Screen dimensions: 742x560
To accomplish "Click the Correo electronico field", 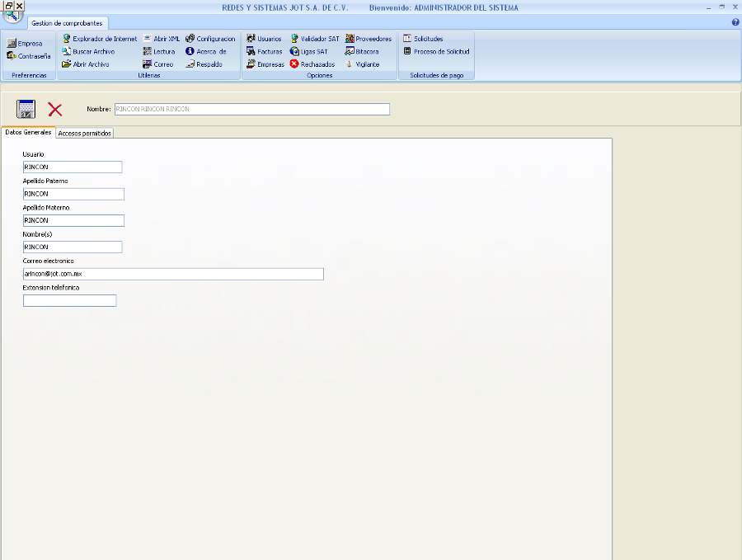I will [x=173, y=274].
